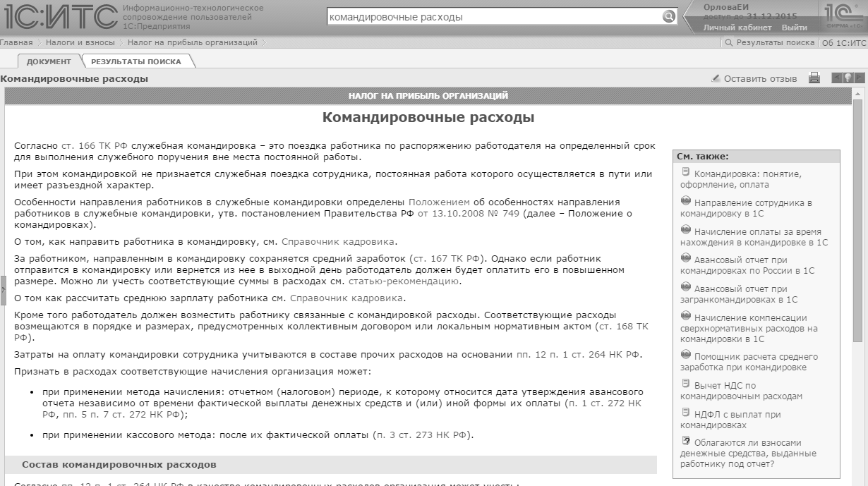The width and height of the screenshot is (868, 486).
Task: Click icon beside Направление сотрудника в командировку
Action: 685,201
